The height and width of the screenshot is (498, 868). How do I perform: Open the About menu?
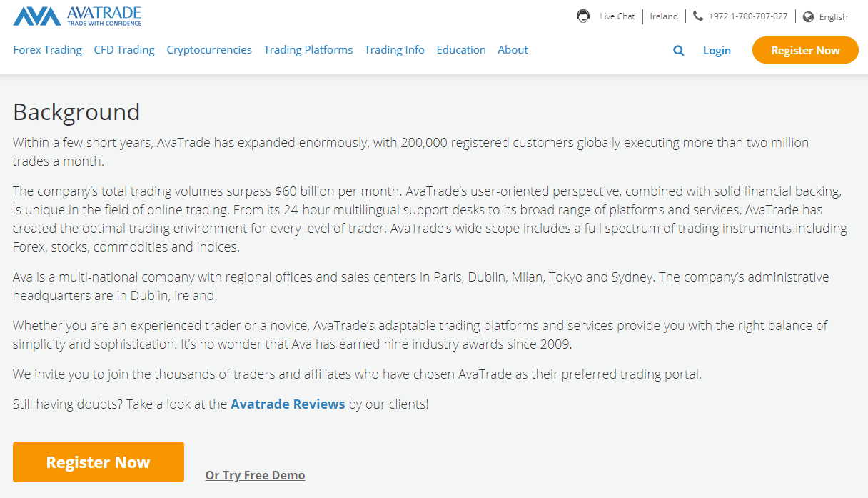[x=513, y=50]
